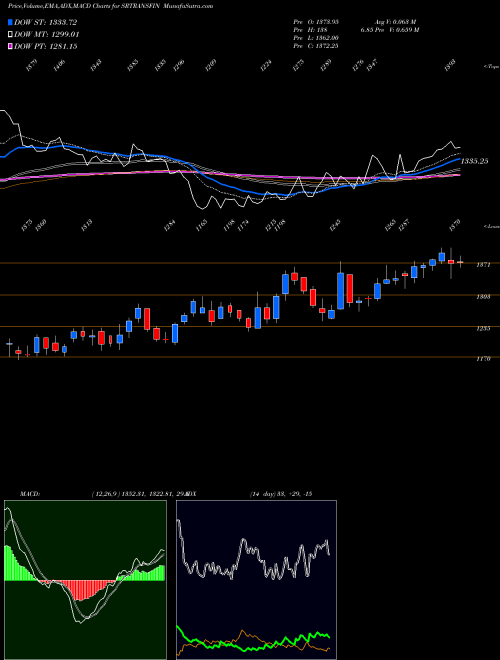This screenshot has width=500, height=660.
Task: Click the <Tops marker label
Action: tap(491, 67)
